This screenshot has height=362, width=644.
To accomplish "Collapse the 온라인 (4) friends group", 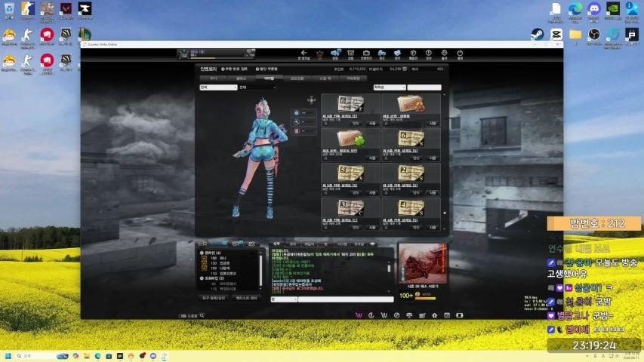I will tap(202, 253).
